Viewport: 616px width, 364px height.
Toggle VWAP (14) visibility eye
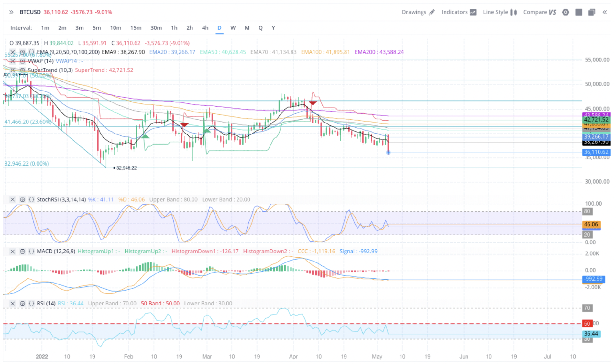[x=22, y=61]
